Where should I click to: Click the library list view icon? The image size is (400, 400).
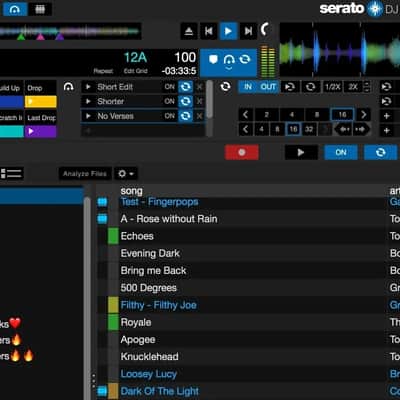point(11,173)
